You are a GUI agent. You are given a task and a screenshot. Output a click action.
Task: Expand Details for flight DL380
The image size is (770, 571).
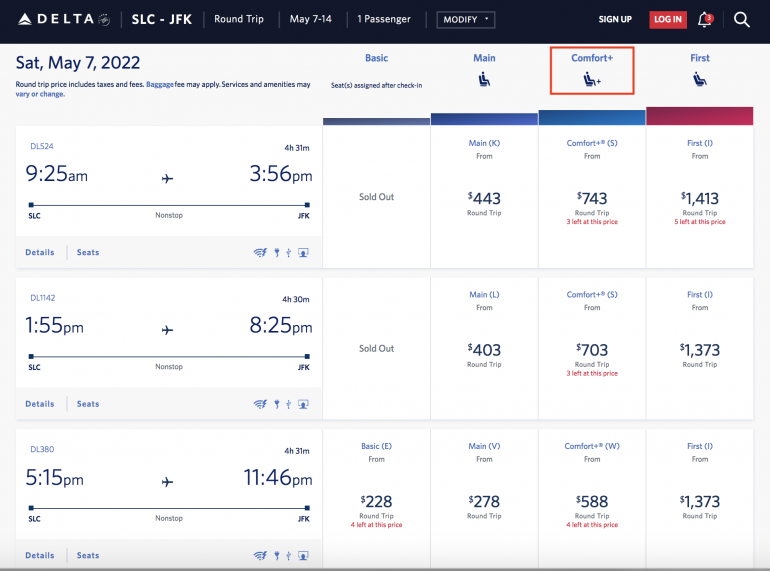click(40, 555)
